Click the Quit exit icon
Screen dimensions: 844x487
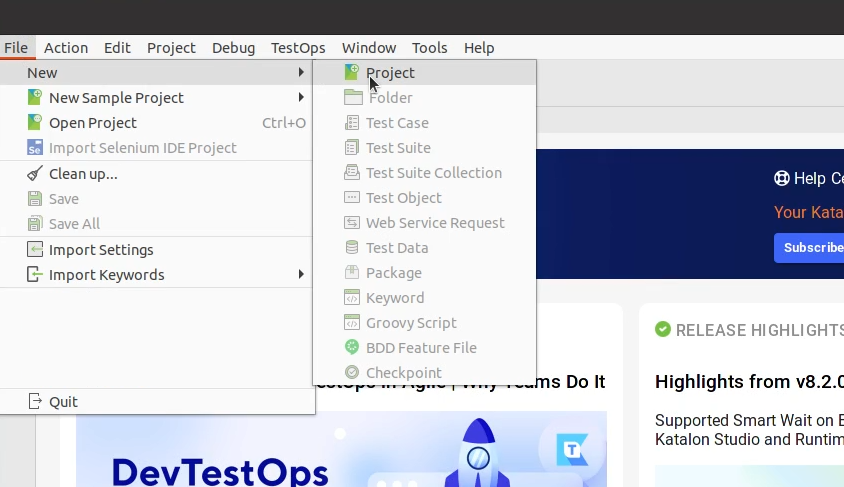coord(34,401)
